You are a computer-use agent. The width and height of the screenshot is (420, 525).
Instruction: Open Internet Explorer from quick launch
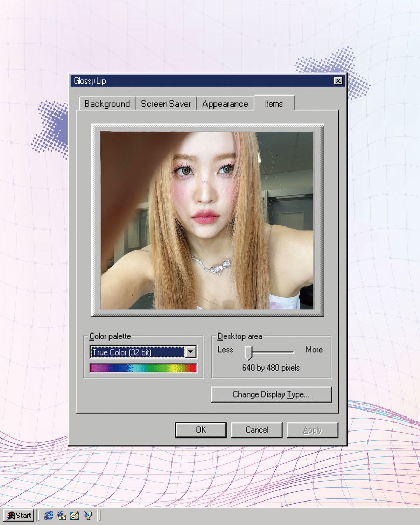pyautogui.click(x=49, y=515)
